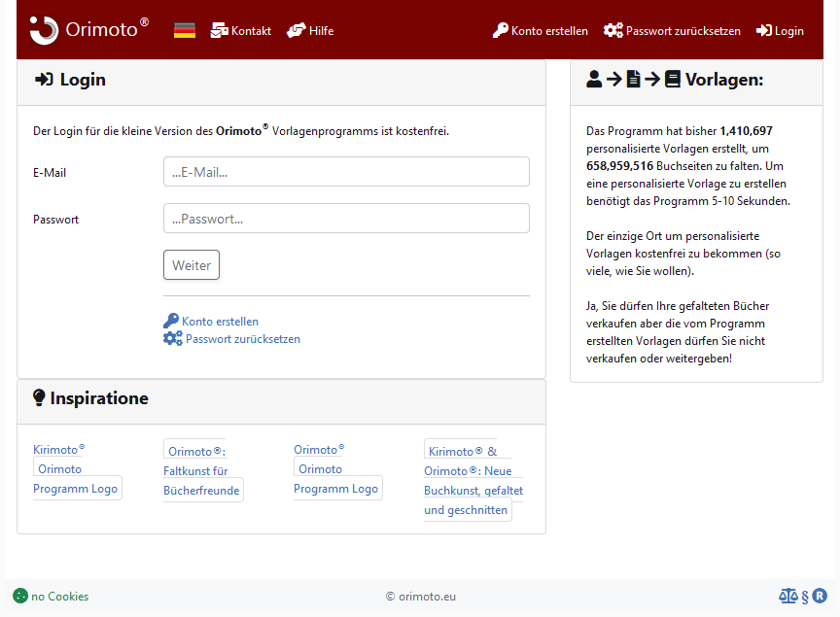Image resolution: width=840 pixels, height=617 pixels.
Task: Focus the E-Mail input field
Action: click(x=347, y=172)
